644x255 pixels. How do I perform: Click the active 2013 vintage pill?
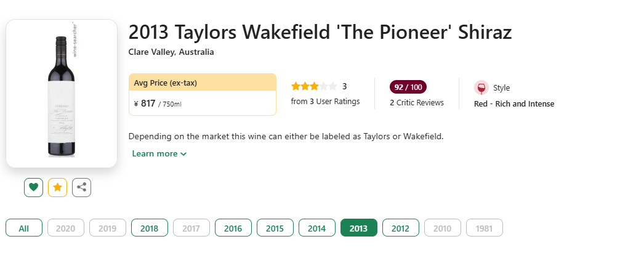pos(359,228)
